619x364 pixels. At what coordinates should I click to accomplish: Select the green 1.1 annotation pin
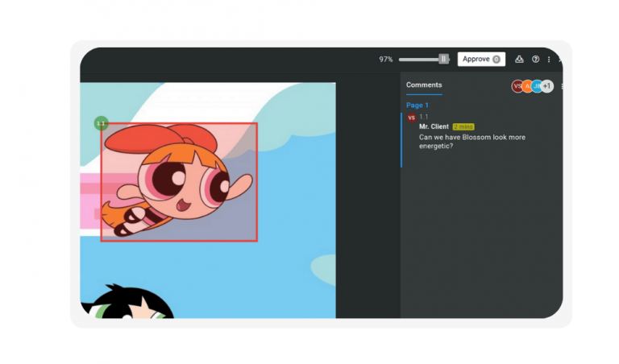coord(101,123)
